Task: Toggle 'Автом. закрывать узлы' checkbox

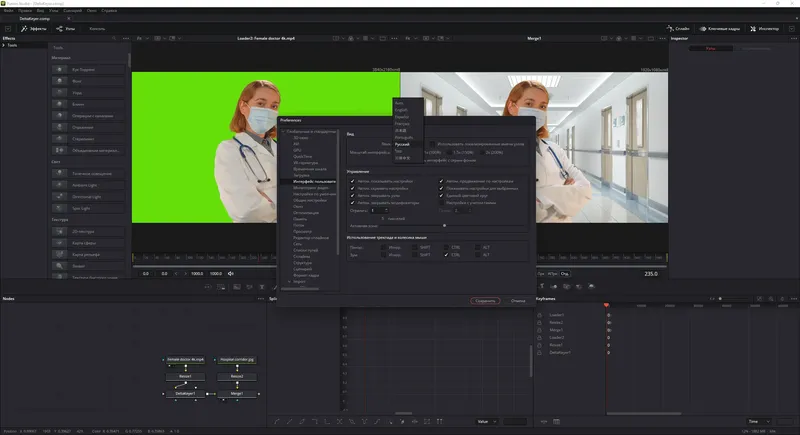Action: (x=353, y=195)
